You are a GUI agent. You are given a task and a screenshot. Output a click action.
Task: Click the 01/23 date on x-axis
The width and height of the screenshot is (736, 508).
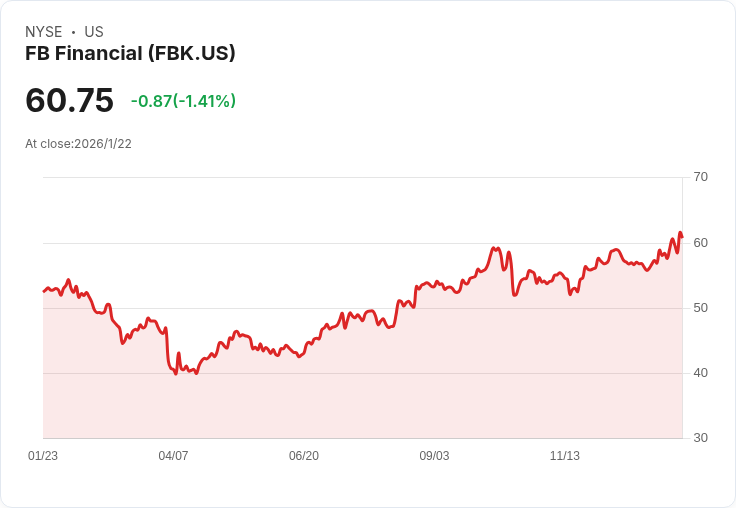[43, 456]
